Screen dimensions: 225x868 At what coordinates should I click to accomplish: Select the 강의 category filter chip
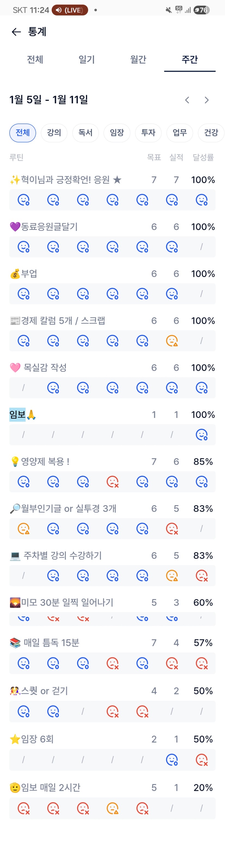pos(54,133)
